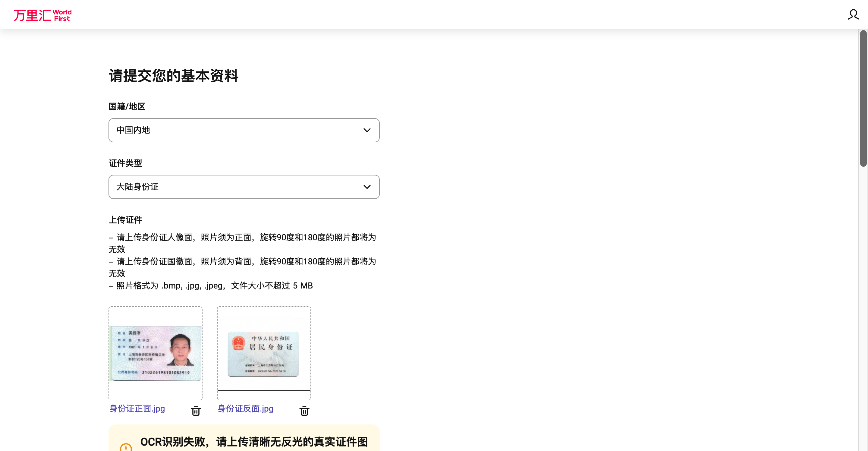The width and height of the screenshot is (868, 451).
Task: Open the user account profile icon
Action: pyautogui.click(x=853, y=14)
